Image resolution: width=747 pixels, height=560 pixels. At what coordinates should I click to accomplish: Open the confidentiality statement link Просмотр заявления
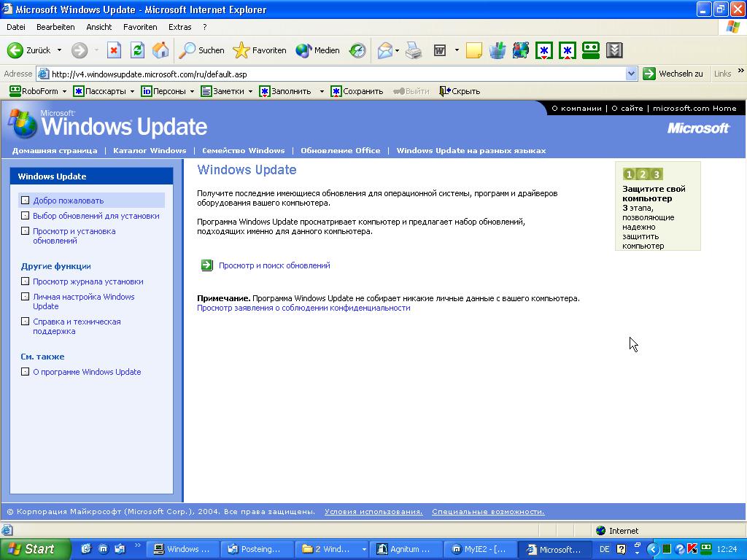304,308
